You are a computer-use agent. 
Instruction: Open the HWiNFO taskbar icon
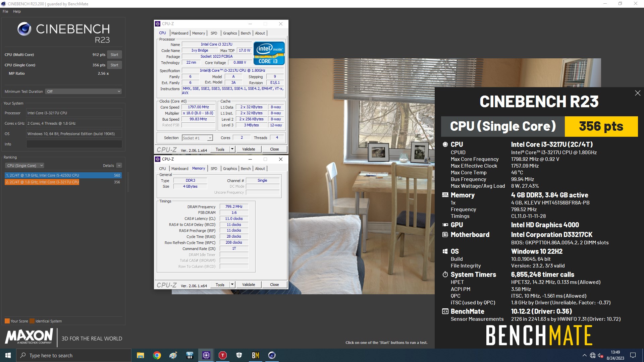click(190, 355)
